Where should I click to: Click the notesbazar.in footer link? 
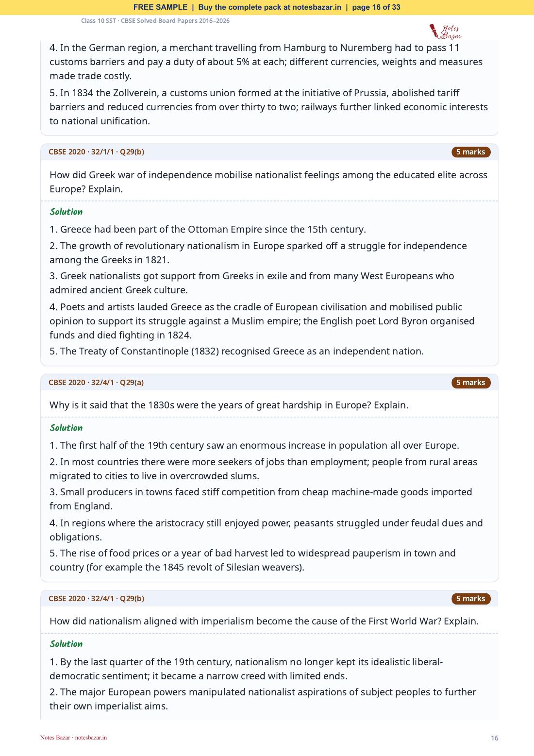[91, 738]
